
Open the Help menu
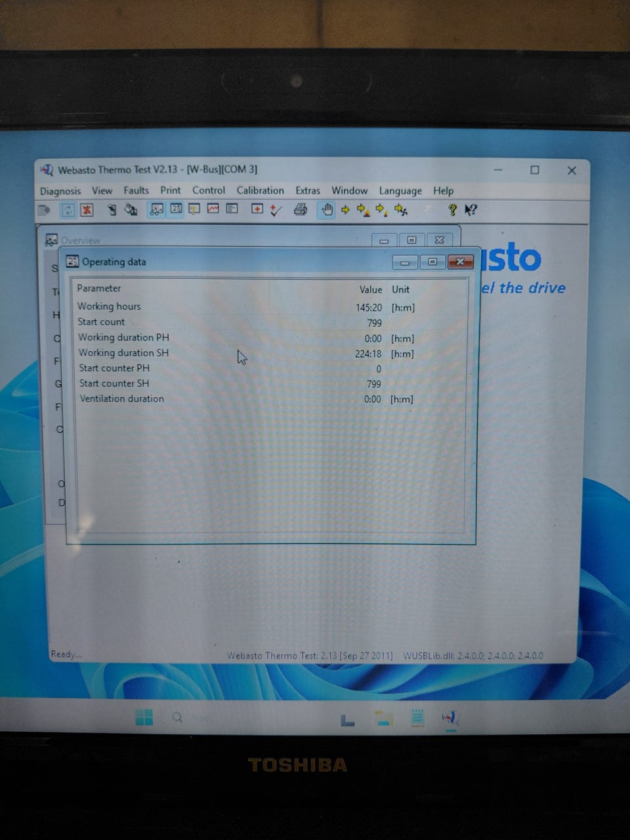coord(444,190)
